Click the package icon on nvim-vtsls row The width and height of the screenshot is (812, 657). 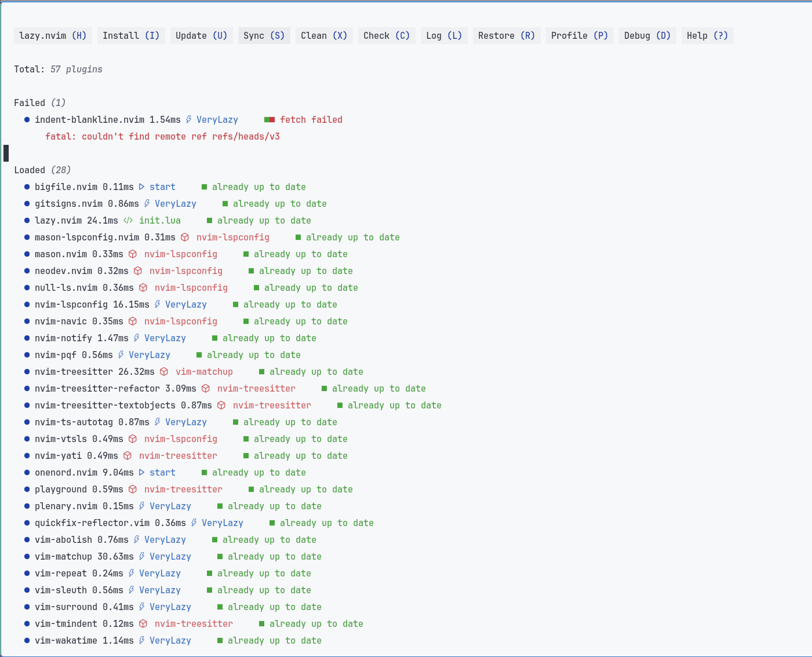(133, 439)
